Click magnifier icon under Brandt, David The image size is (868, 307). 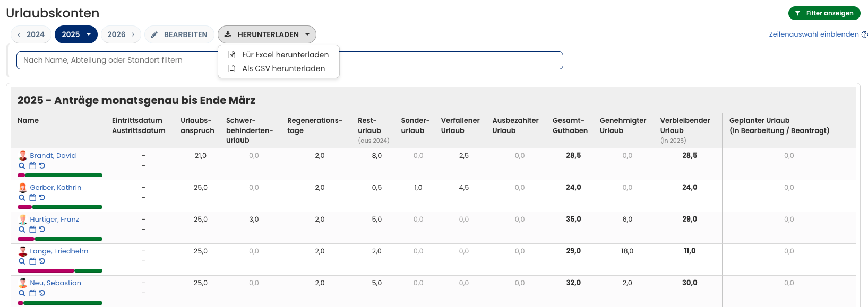click(22, 166)
